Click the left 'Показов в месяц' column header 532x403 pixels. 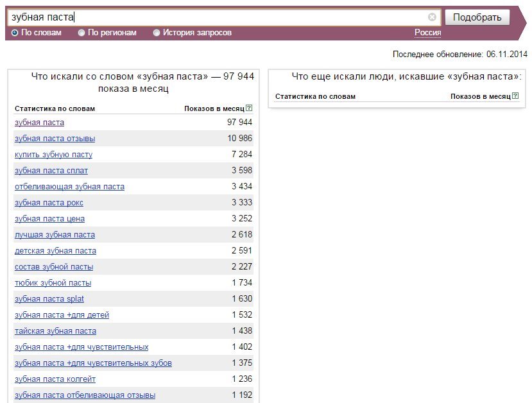point(214,108)
